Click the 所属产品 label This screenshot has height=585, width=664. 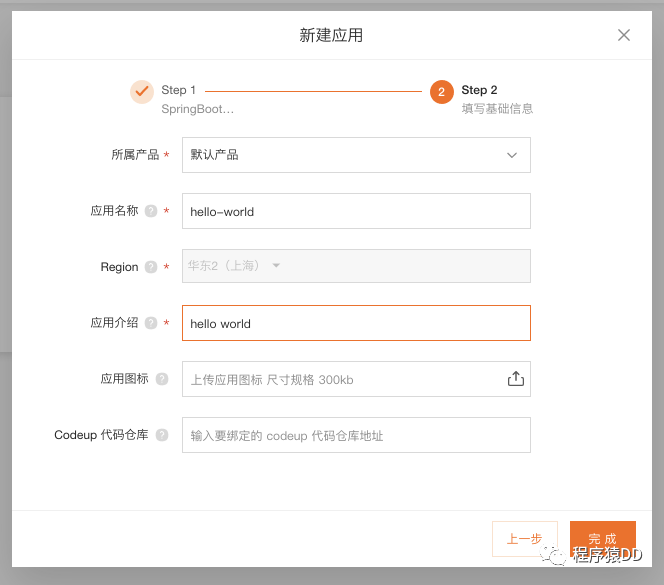[135, 155]
